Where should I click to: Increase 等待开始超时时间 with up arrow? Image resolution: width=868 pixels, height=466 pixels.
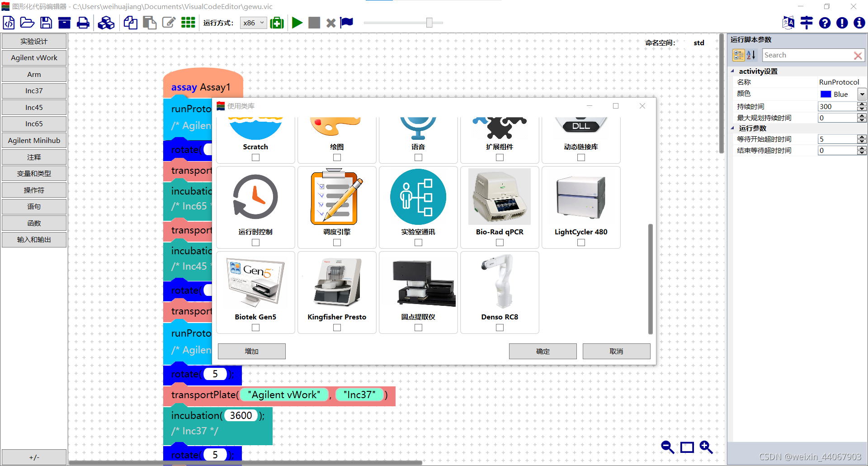pyautogui.click(x=862, y=137)
